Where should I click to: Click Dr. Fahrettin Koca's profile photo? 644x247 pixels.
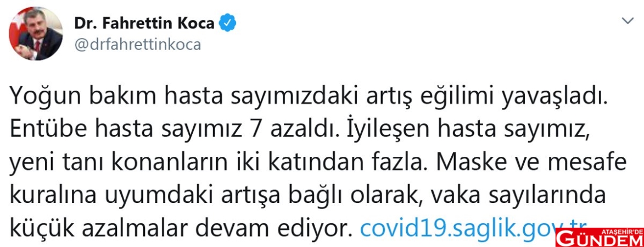(x=36, y=34)
